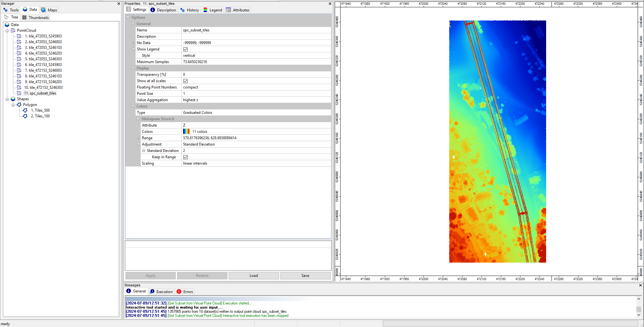Toggle the Keep in Range checkbox

pos(186,157)
